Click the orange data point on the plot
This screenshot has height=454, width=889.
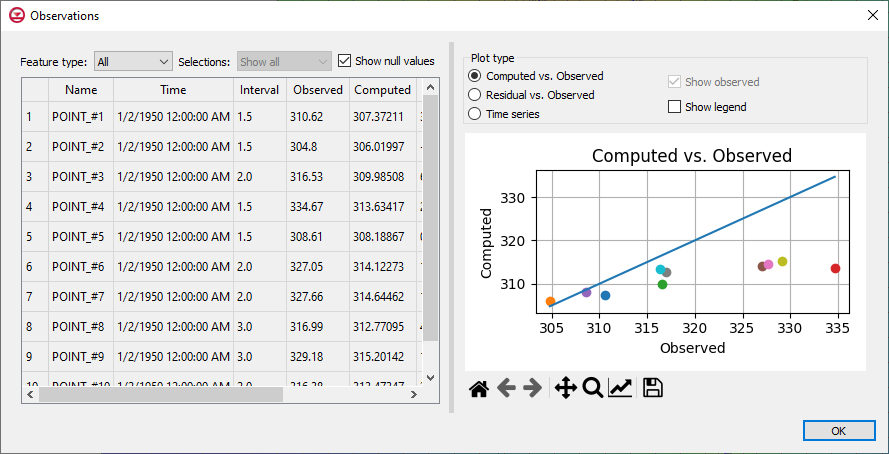(550, 302)
